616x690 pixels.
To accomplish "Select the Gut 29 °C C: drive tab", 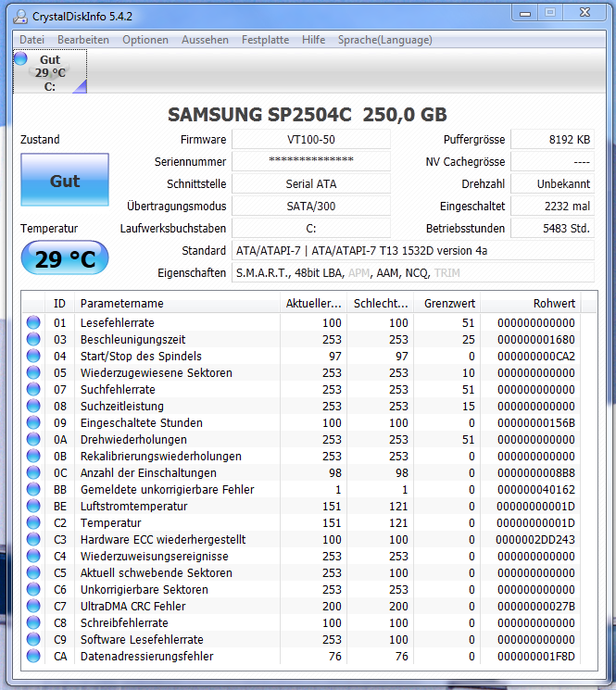I will 50,71.
